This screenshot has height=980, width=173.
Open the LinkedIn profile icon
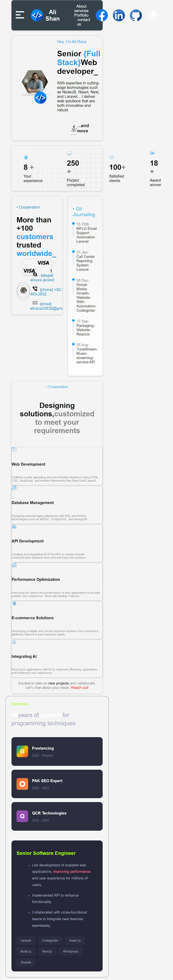click(118, 15)
